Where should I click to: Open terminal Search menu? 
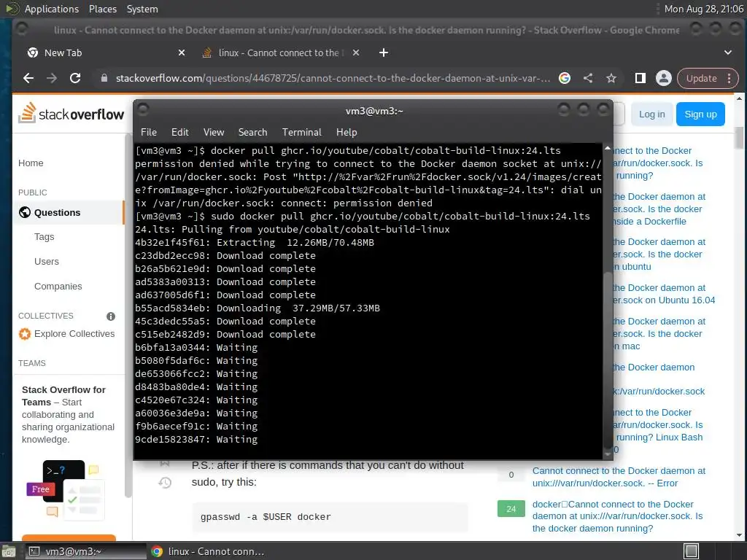click(252, 132)
